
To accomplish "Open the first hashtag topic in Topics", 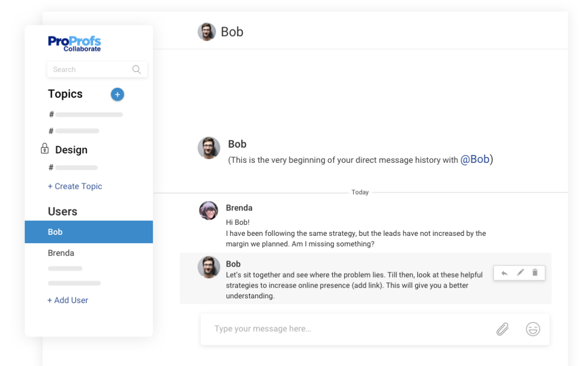I will pos(87,115).
